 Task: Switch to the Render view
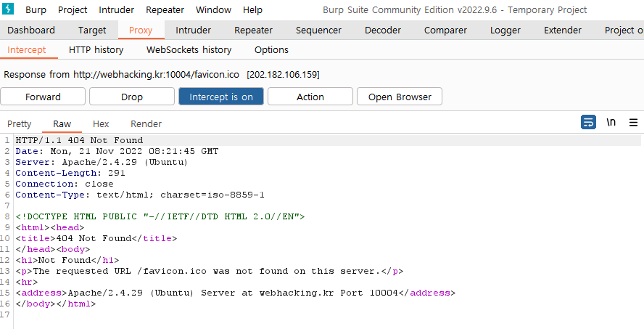tap(146, 123)
